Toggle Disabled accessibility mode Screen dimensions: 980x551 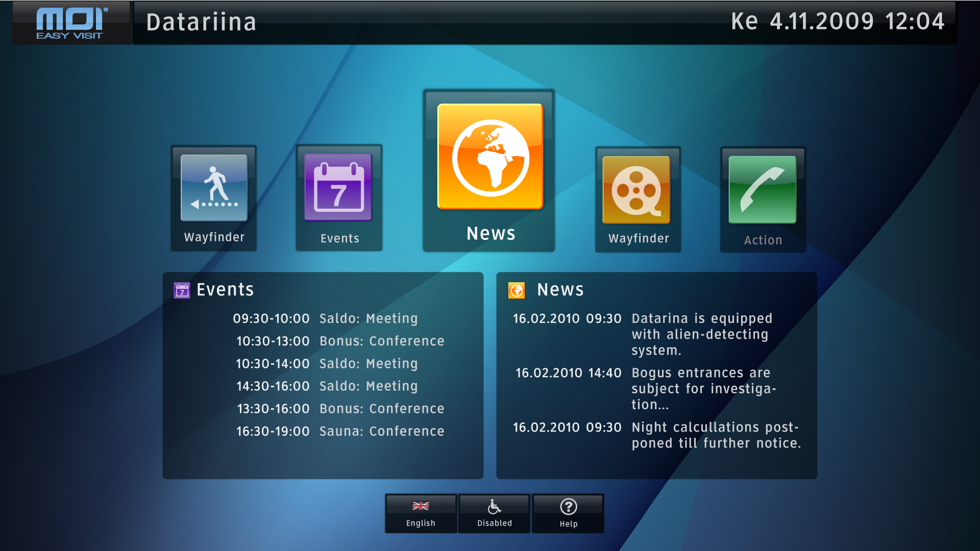point(494,513)
